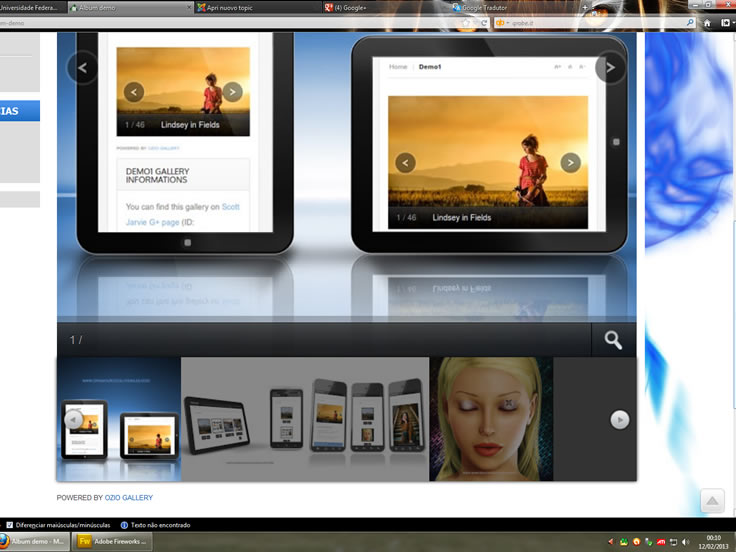Select the phones and tablet thumbnail
Screen dimensions: 736x552
pyautogui.click(x=305, y=419)
